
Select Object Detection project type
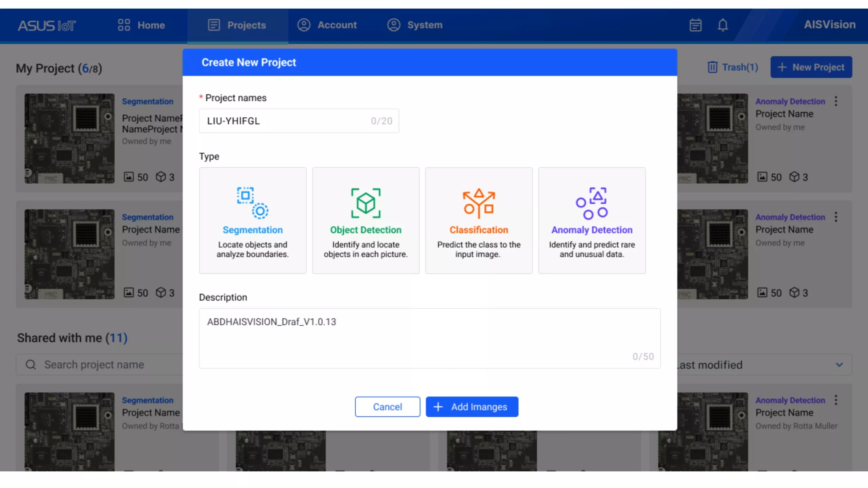pos(366,220)
